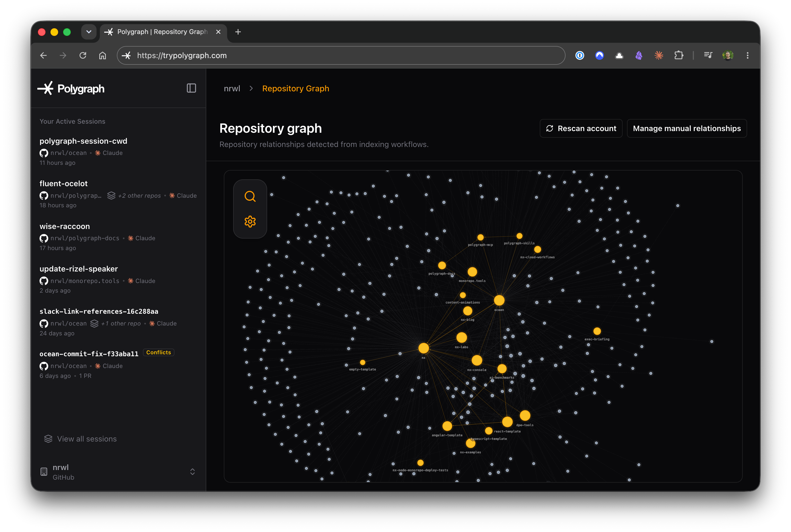This screenshot has width=791, height=532.
Task: Select the nx-console node in graph
Action: (x=477, y=360)
